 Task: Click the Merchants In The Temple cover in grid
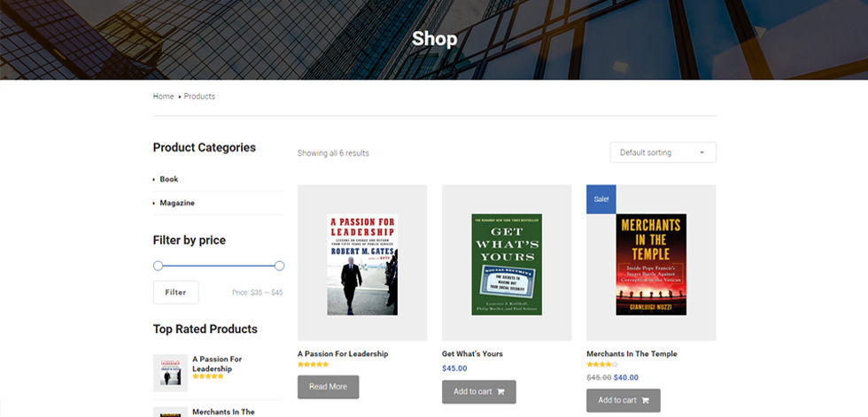651,265
